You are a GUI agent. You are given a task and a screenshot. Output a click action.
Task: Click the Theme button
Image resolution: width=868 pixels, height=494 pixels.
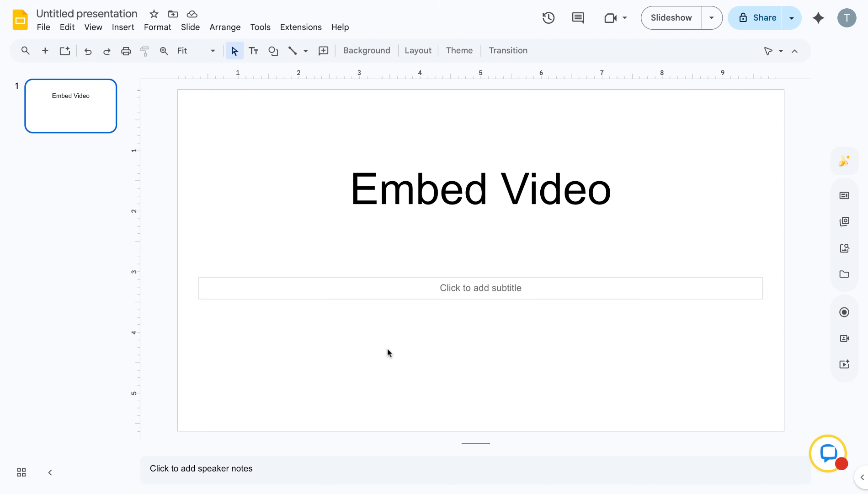pyautogui.click(x=459, y=51)
